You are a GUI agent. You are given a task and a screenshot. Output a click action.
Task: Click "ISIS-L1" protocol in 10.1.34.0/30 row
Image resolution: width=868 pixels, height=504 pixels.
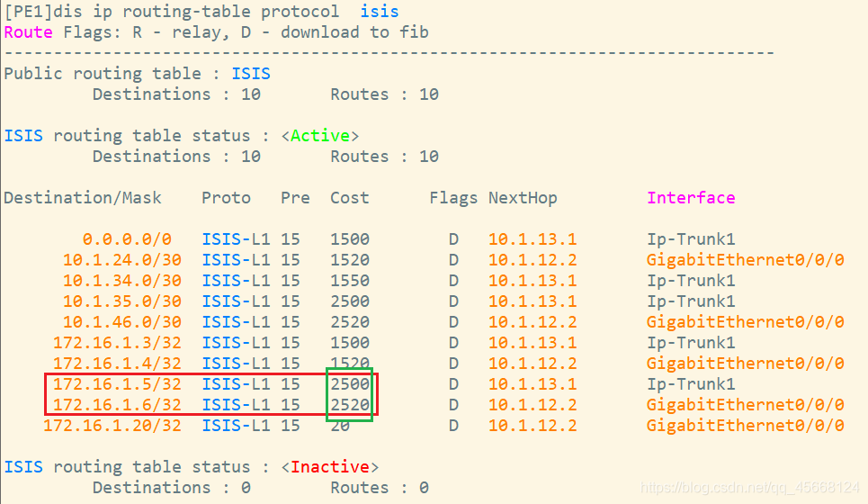[x=236, y=281]
